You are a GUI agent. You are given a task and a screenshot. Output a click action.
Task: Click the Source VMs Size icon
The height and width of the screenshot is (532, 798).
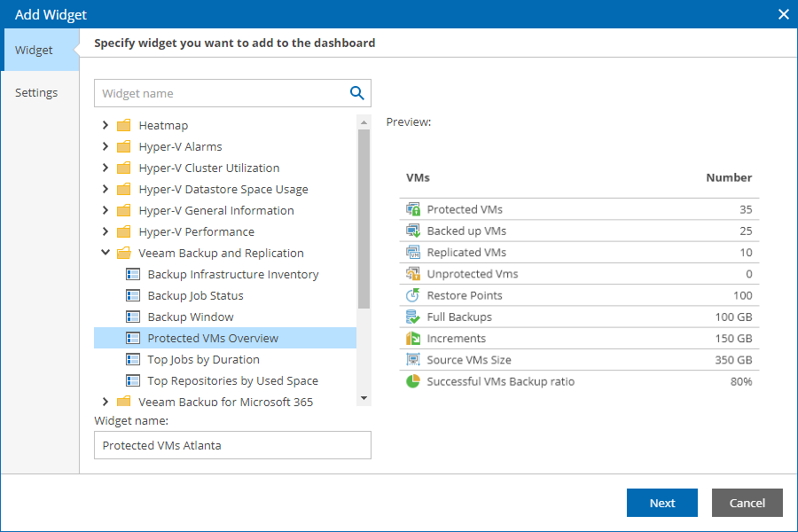pos(412,359)
